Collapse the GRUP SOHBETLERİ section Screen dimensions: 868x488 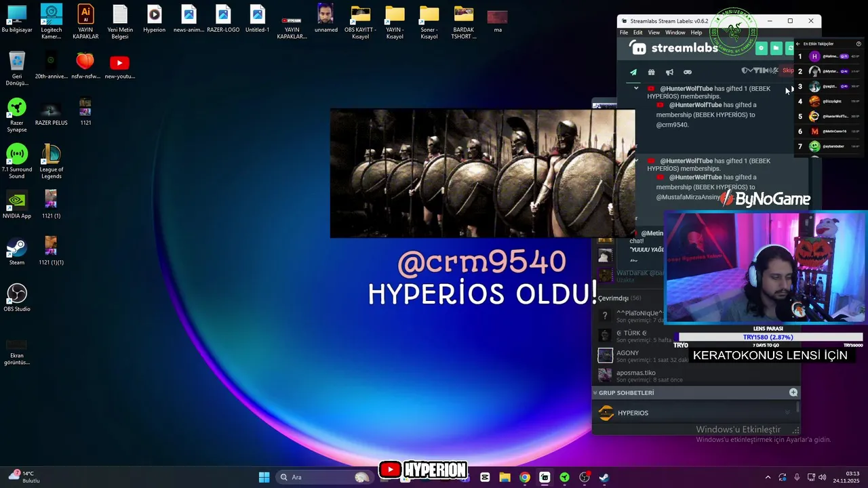[595, 392]
